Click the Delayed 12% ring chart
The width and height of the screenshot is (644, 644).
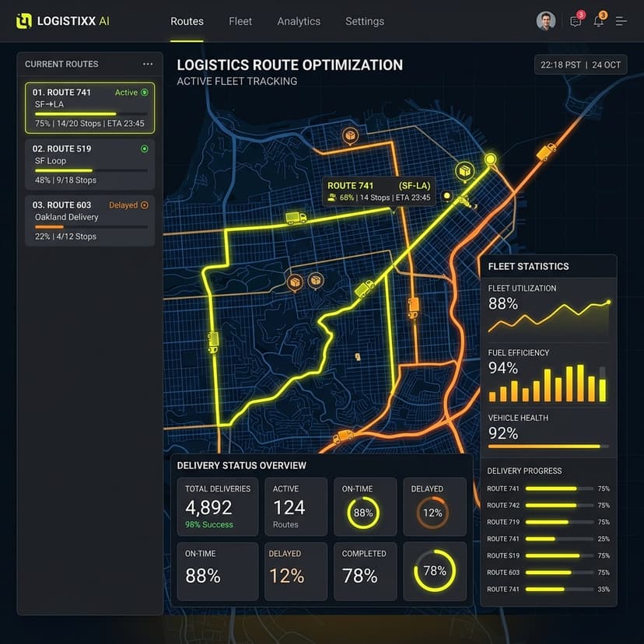432,513
